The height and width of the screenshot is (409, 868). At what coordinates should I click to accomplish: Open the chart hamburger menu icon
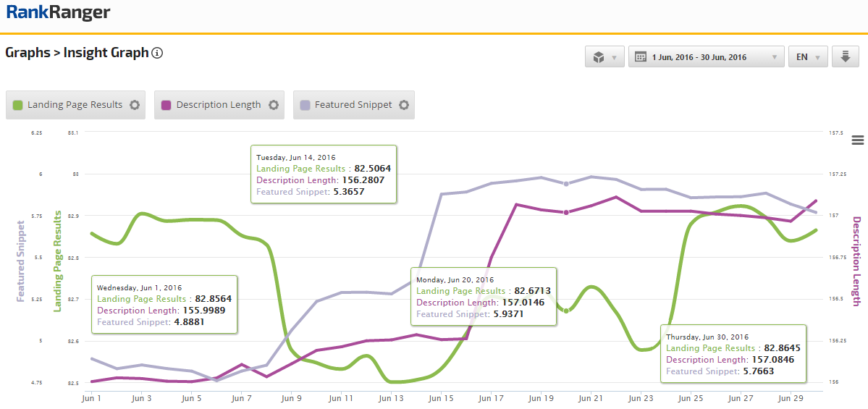click(x=859, y=140)
